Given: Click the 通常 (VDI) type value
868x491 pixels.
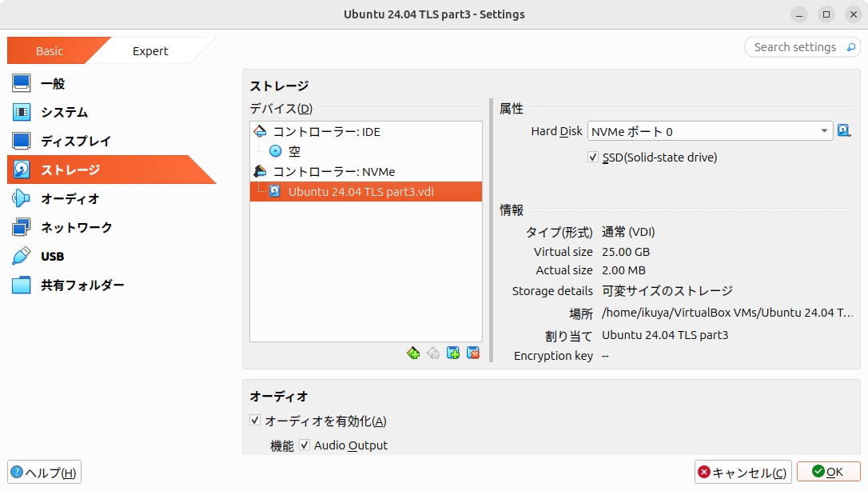Looking at the screenshot, I should [628, 232].
